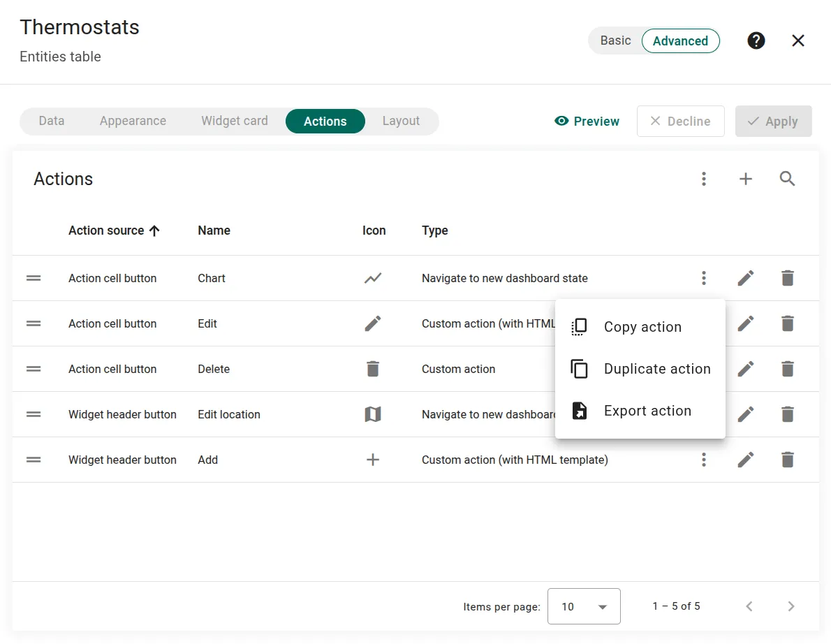Click 'Navigate to new dashboard state' in Chart row
This screenshot has height=644, width=831.
[x=504, y=278]
